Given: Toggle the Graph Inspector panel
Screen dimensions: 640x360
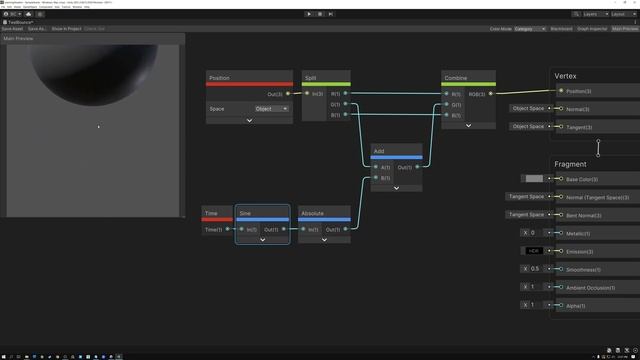Looking at the screenshot, I should 592,29.
